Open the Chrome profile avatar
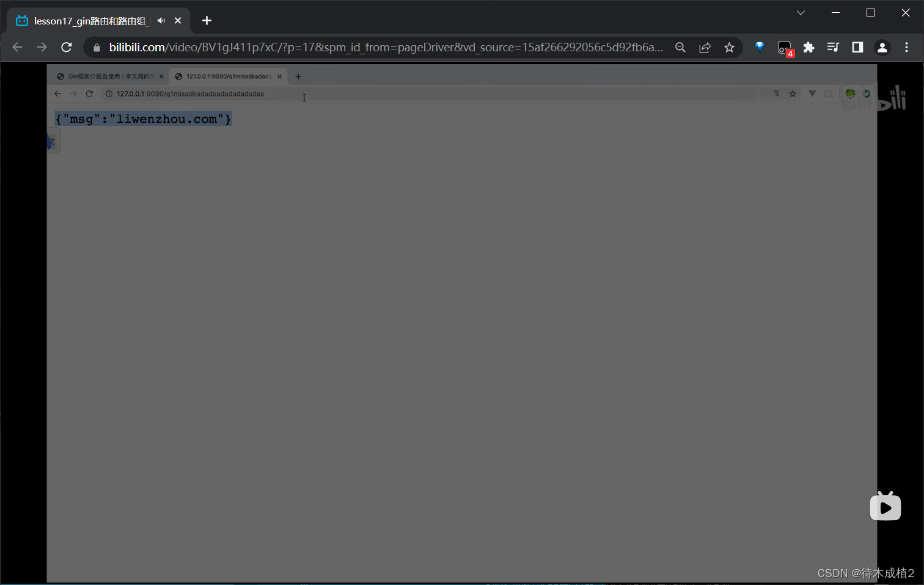The width and height of the screenshot is (924, 585). tap(882, 48)
